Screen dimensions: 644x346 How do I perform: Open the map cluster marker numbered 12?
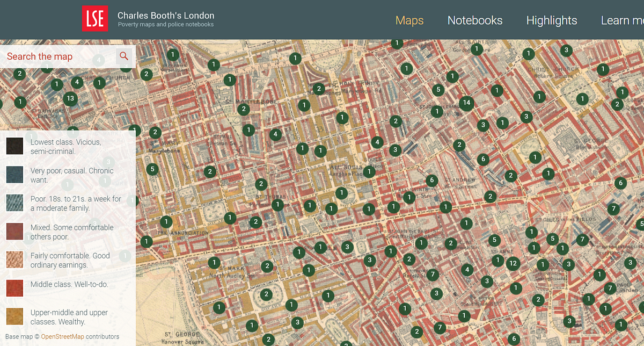tap(514, 263)
